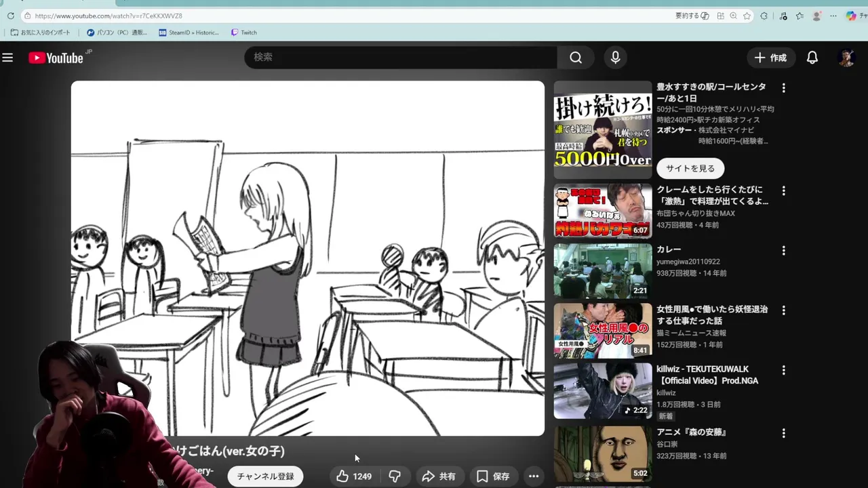Open the sponsor 株式会社マイナビ link

point(726,130)
